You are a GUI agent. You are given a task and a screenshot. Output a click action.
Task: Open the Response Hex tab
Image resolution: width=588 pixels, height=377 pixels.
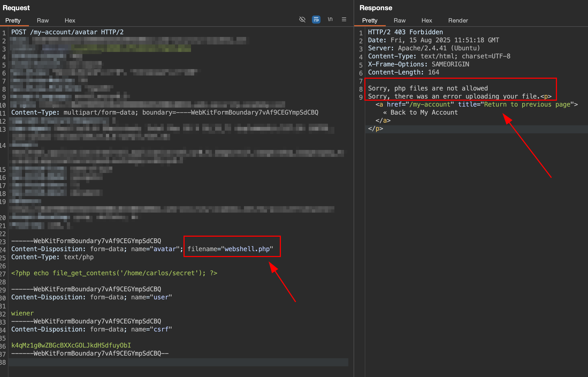427,20
